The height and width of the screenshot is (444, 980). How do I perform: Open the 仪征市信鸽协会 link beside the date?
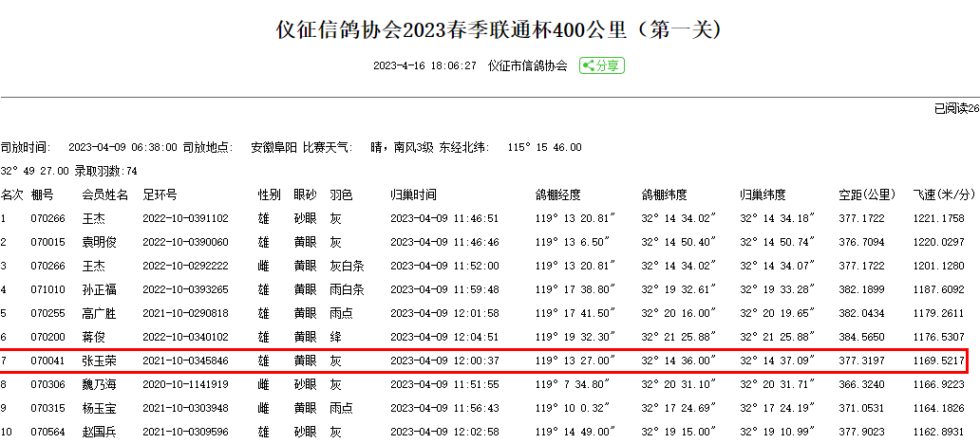coord(527,65)
